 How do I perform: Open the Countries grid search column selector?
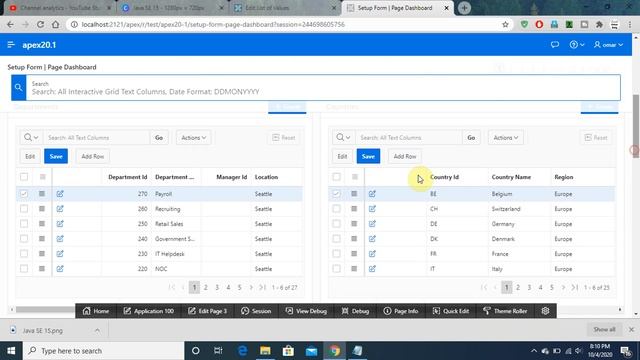pyautogui.click(x=343, y=138)
